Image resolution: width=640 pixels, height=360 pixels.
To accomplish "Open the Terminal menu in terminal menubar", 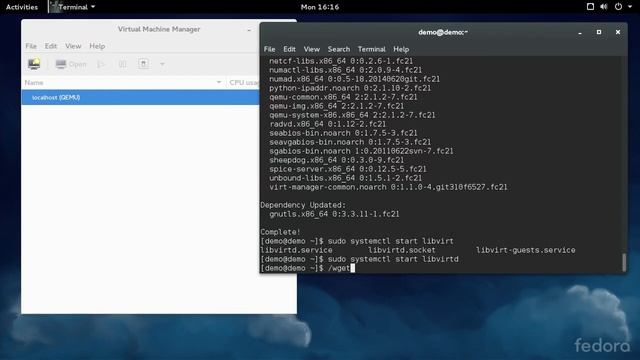I will (x=371, y=49).
